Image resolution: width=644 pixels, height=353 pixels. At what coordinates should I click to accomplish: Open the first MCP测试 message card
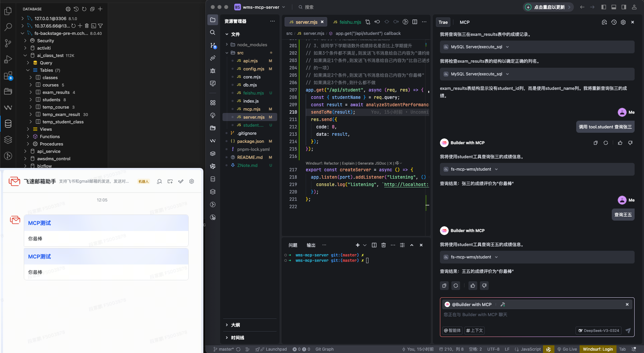(106, 231)
